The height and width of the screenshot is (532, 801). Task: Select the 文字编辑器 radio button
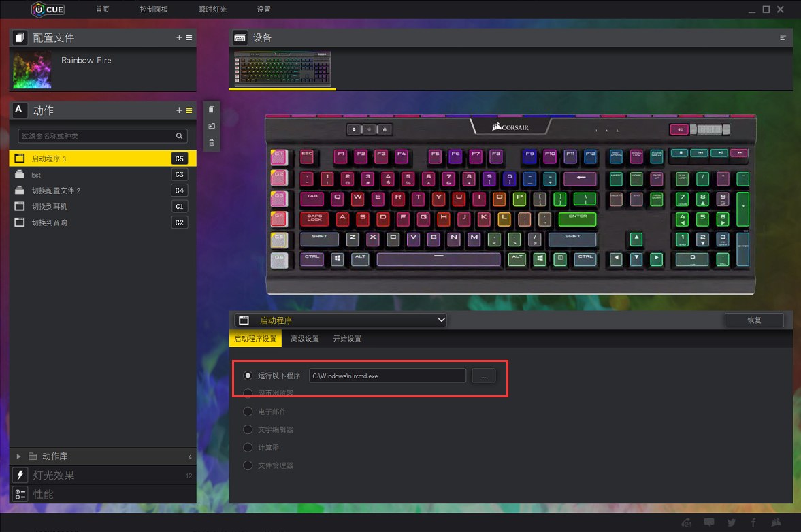(x=248, y=429)
